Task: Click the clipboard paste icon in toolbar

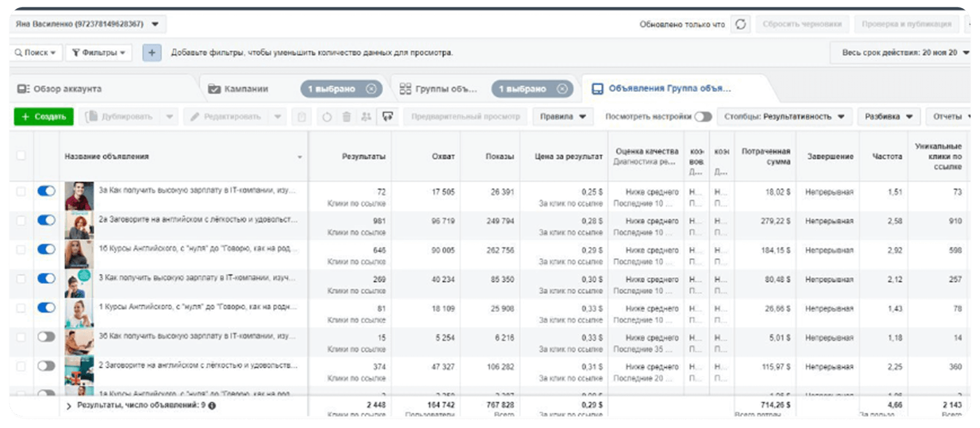Action: point(301,117)
